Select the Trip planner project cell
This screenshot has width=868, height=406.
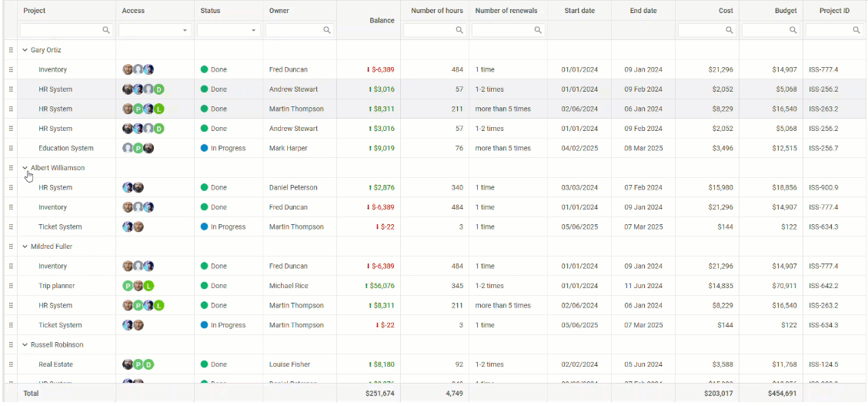(56, 286)
